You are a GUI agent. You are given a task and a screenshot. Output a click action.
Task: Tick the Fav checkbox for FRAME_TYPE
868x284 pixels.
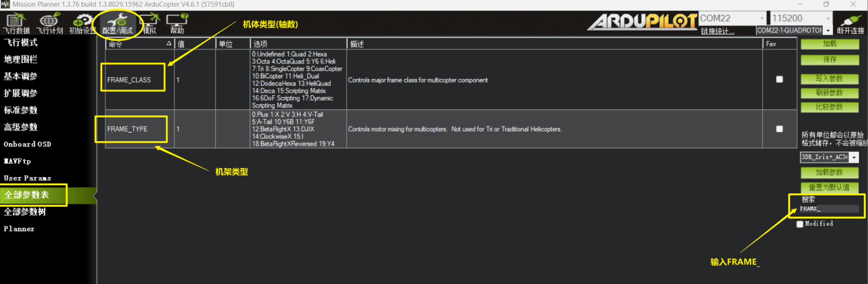779,129
